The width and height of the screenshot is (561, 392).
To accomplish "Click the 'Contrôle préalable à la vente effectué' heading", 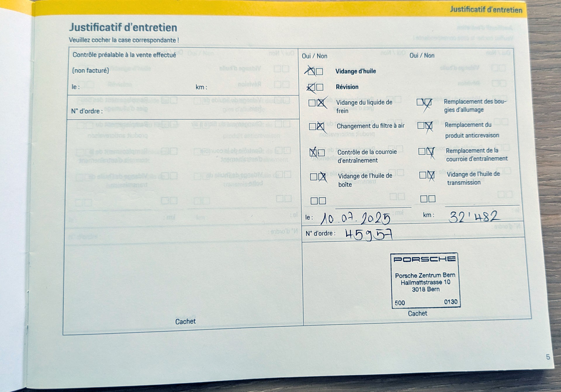I will [124, 55].
